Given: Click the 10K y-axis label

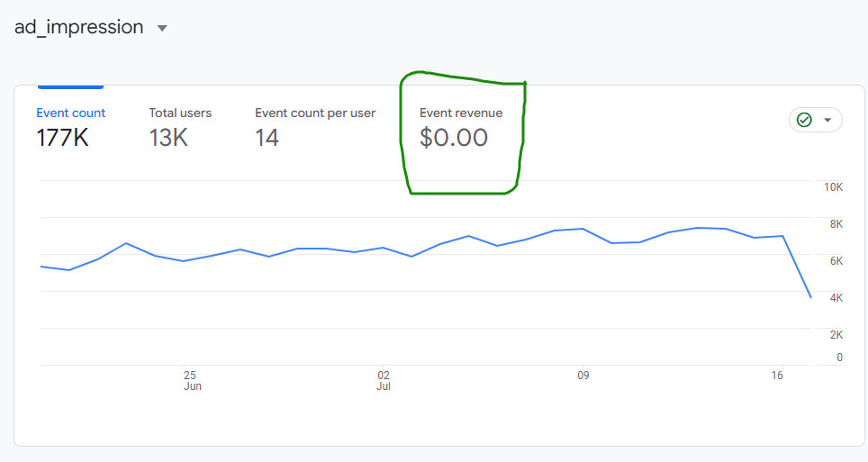Looking at the screenshot, I should click(x=833, y=187).
